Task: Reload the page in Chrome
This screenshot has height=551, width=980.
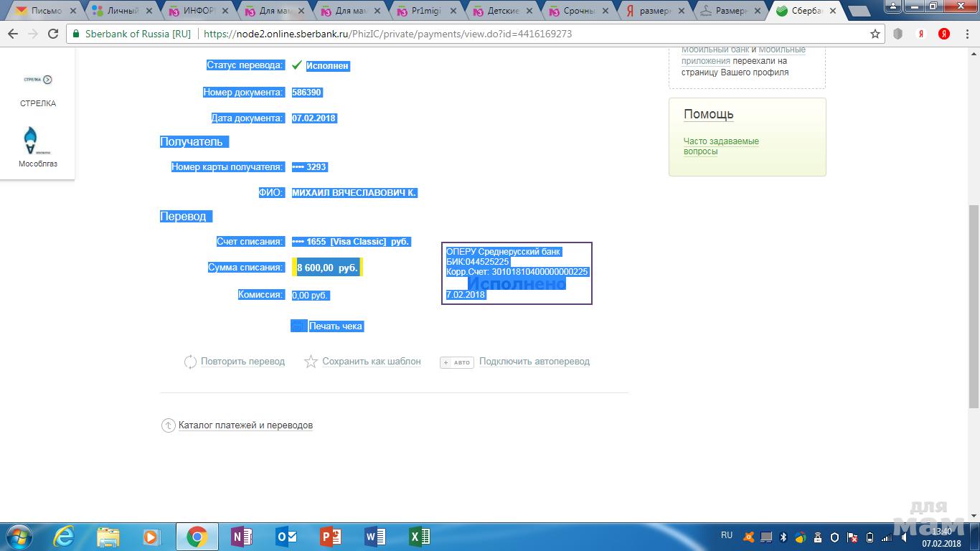Action: pos(53,34)
